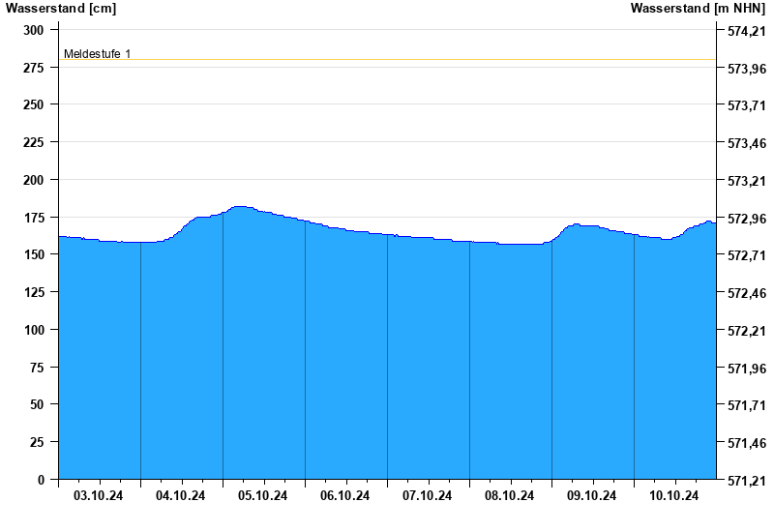
Task: Click the 250 value on the left axis
Action: [34, 104]
